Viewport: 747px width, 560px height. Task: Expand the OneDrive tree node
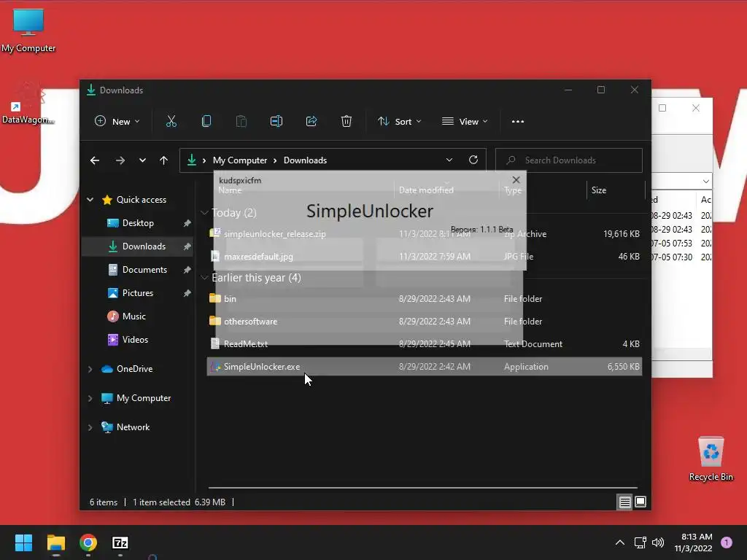point(90,369)
